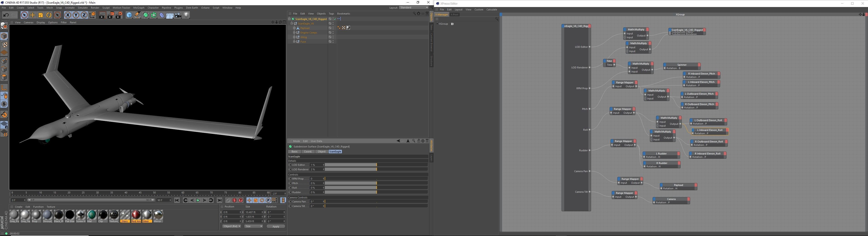Click the Apply button in Coordinates
This screenshot has height=236, width=868.
click(x=276, y=226)
